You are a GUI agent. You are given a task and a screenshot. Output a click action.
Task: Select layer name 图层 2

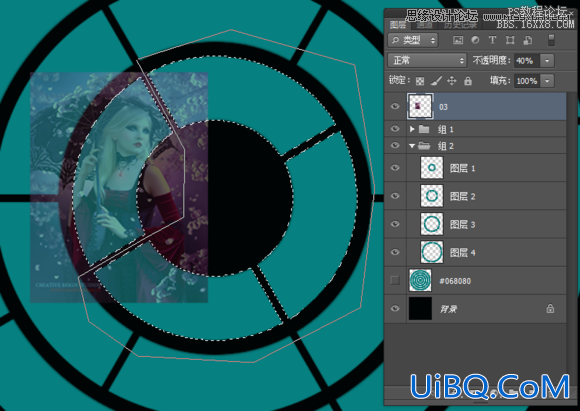click(x=462, y=196)
